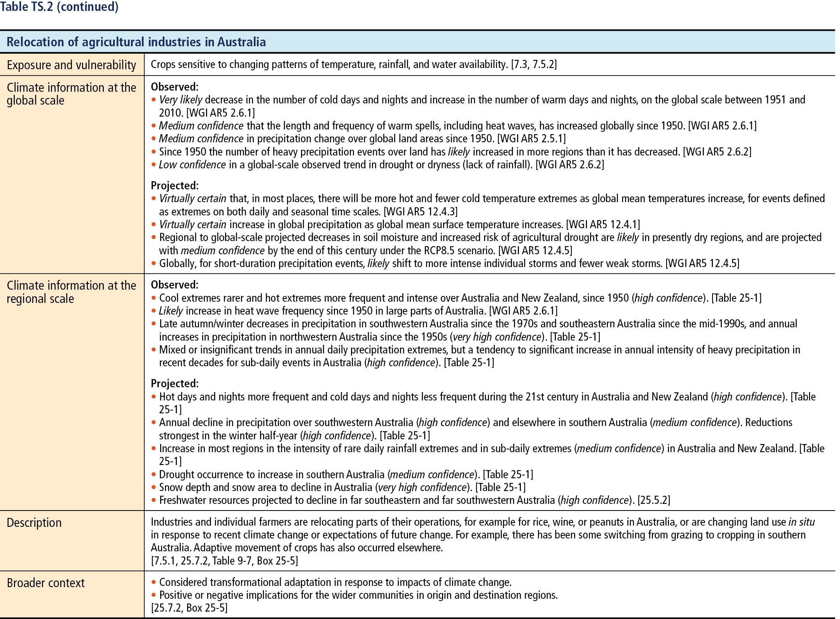Select the regional scale climate information label
The width and height of the screenshot is (840, 619).
click(x=72, y=292)
